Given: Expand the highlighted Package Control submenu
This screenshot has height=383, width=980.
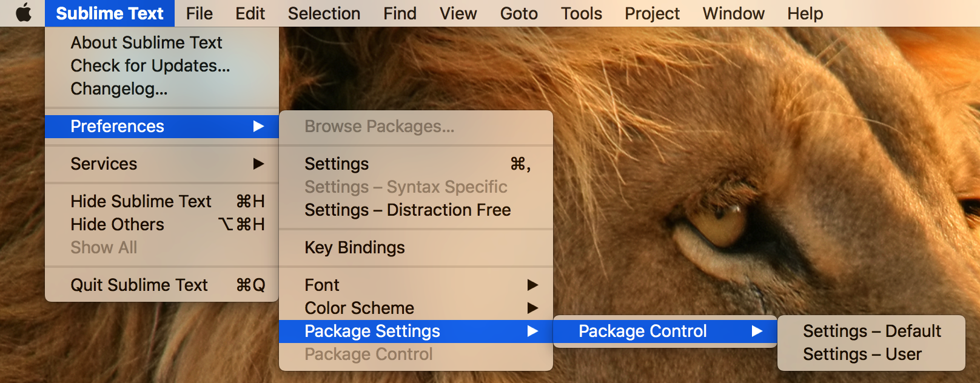Looking at the screenshot, I should 665,331.
